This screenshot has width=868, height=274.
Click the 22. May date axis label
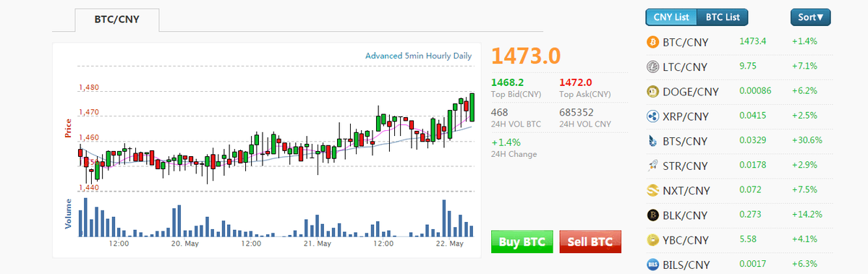[x=449, y=244]
